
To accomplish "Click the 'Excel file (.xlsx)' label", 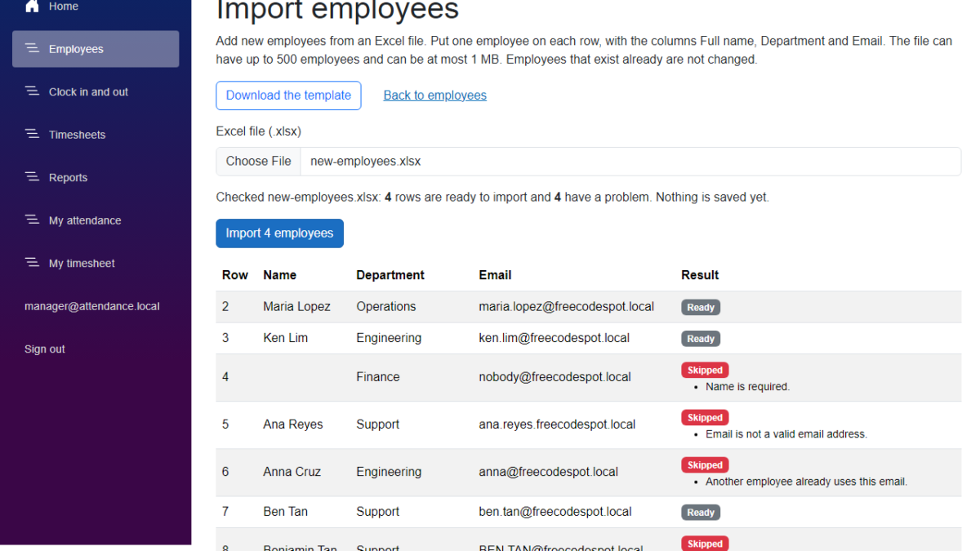I will point(258,131).
